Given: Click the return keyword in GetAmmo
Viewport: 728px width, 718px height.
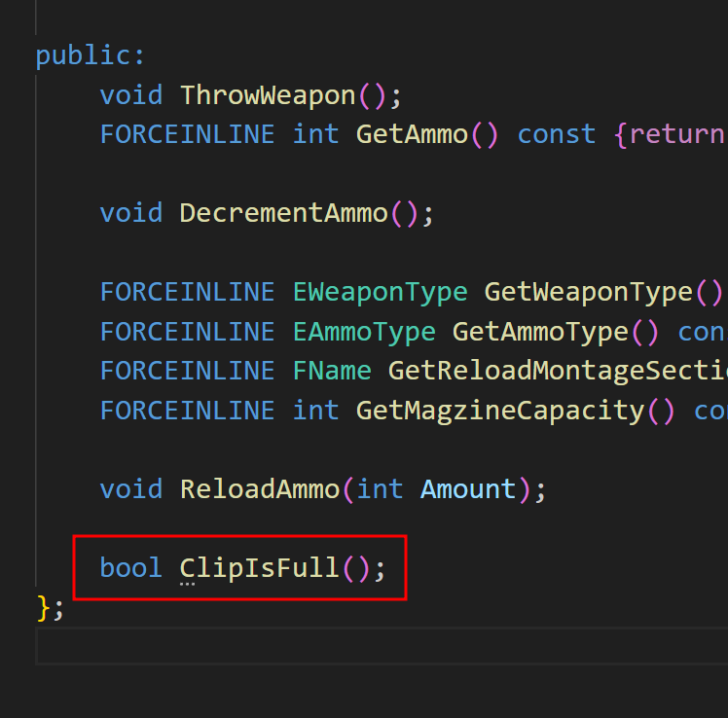Looking at the screenshot, I should pos(677,134).
